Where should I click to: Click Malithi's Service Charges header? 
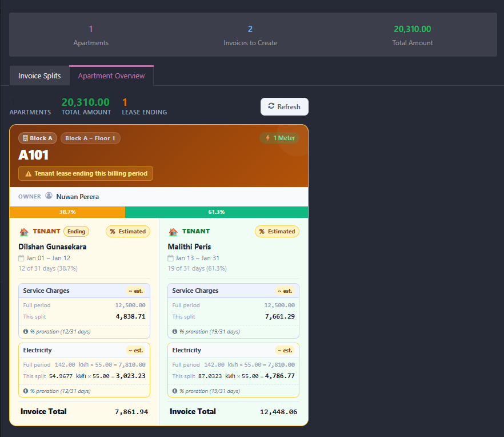click(233, 291)
